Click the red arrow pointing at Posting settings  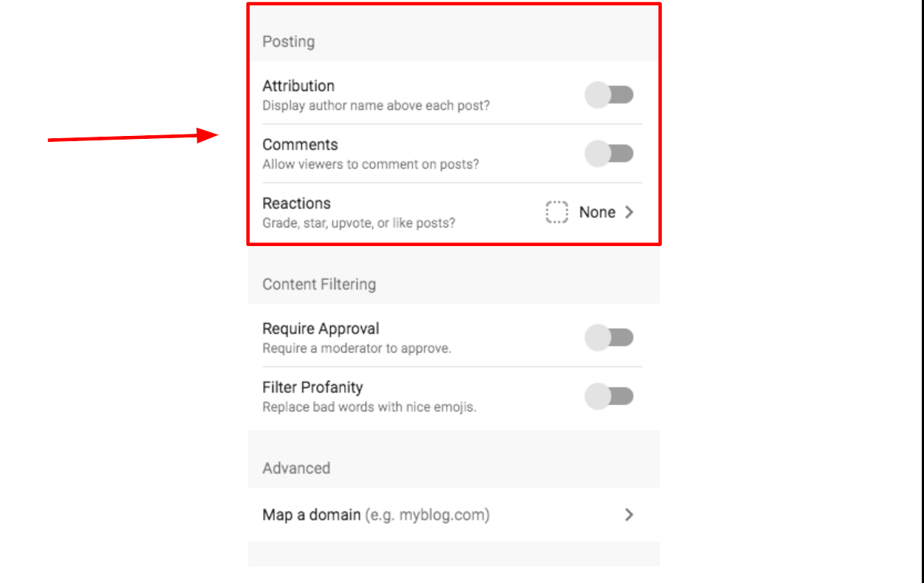click(x=131, y=137)
